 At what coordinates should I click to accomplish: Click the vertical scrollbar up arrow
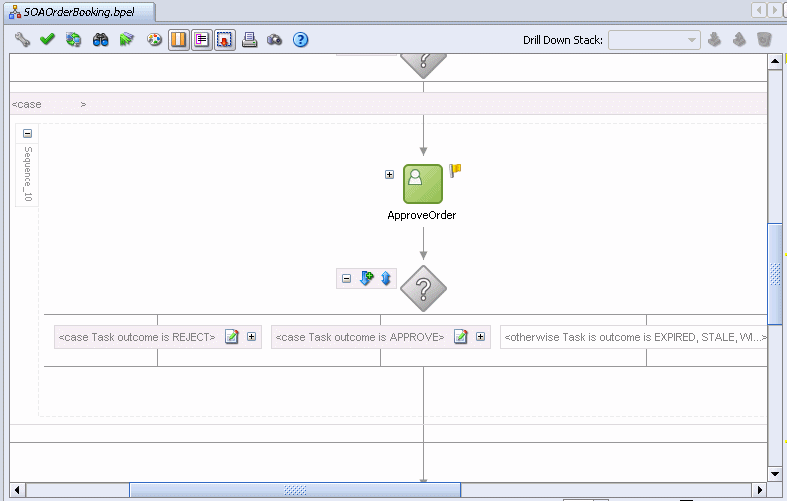(x=775, y=62)
